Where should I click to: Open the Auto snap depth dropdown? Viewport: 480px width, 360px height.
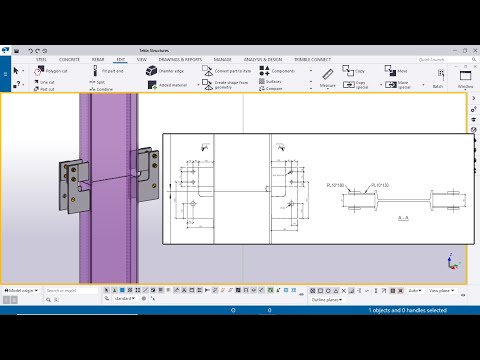415,291
